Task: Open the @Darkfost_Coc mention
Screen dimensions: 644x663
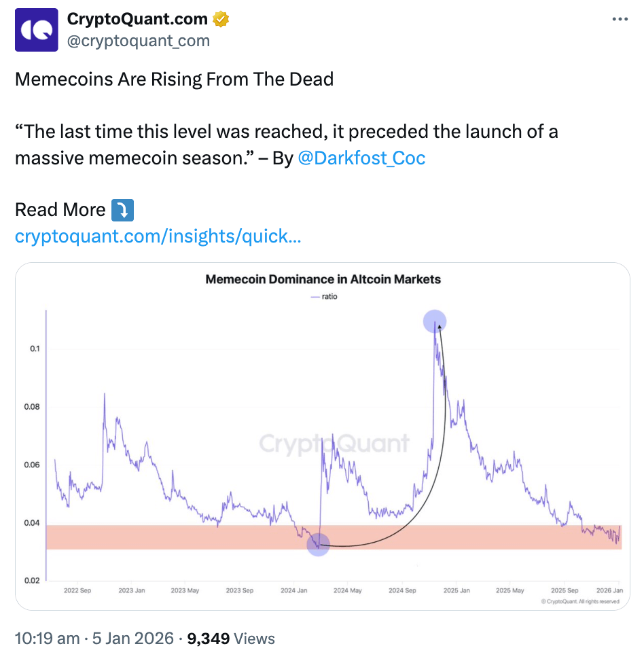Action: pyautogui.click(x=361, y=158)
